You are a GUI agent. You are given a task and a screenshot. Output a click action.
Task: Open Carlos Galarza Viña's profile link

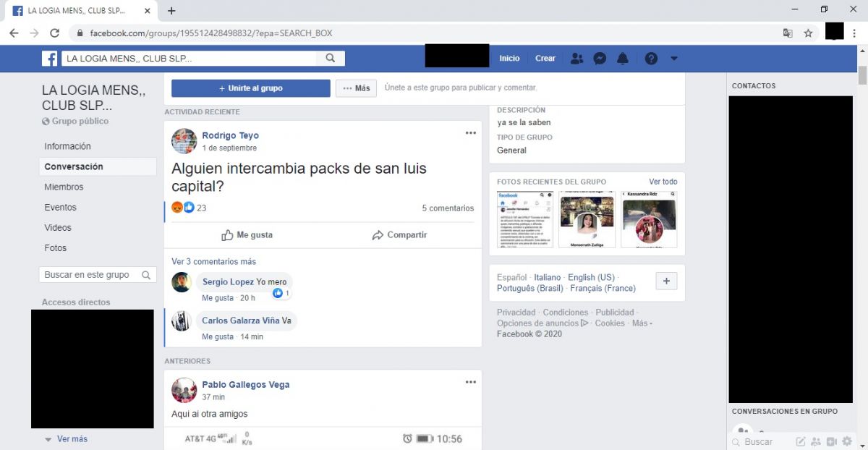click(241, 320)
